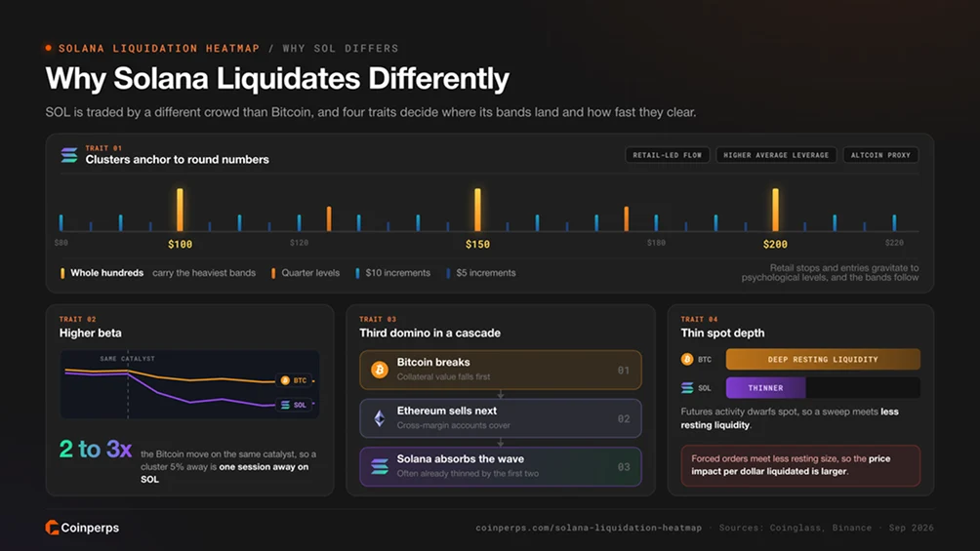Viewport: 980px width, 551px height.
Task: Select the ALTCOIN PROXY tag
Action: (880, 155)
